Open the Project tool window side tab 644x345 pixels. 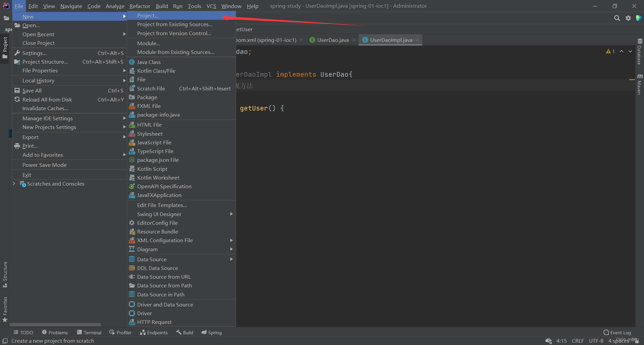point(5,47)
